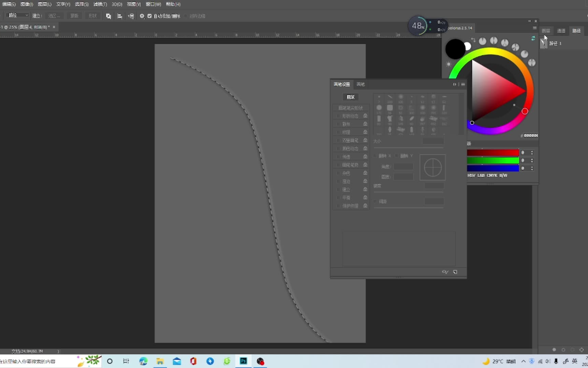
Task: Click the fifth color-scheme pie icon in Coolorus
Action: tap(525, 54)
